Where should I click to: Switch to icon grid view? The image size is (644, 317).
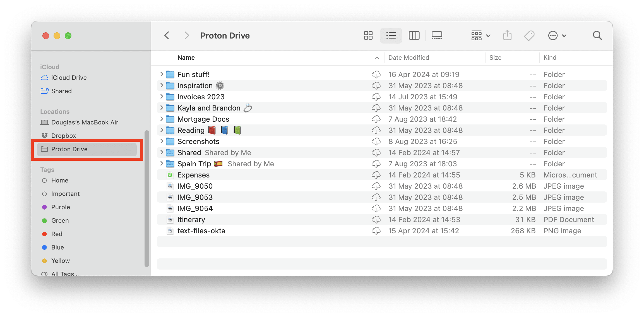368,35
